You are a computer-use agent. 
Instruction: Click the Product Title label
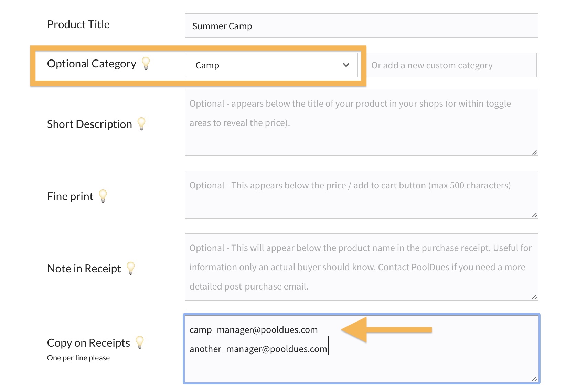point(78,24)
